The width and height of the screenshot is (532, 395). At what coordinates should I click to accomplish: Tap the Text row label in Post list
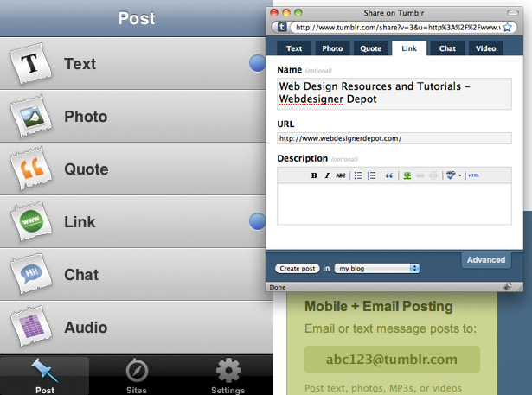pos(80,64)
